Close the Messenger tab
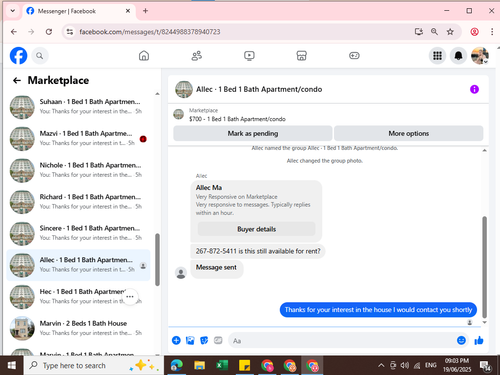The image size is (500, 375). point(128,11)
